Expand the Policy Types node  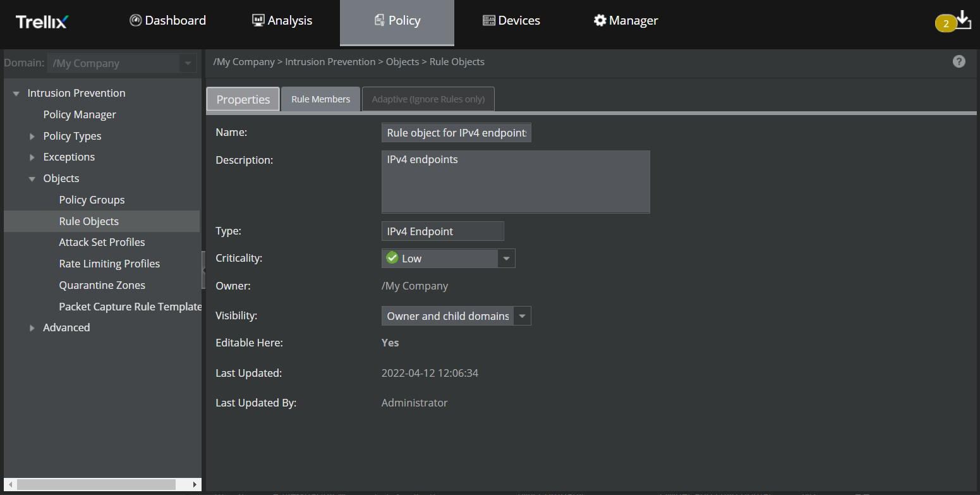(32, 137)
